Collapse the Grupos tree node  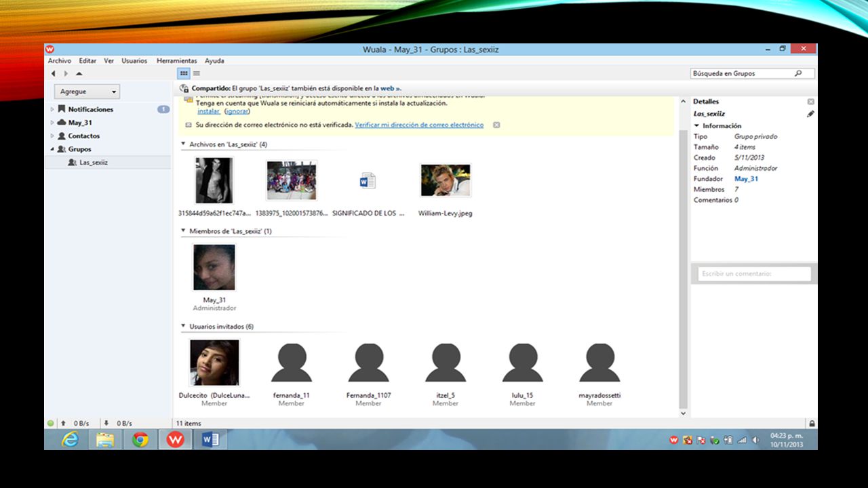click(52, 149)
